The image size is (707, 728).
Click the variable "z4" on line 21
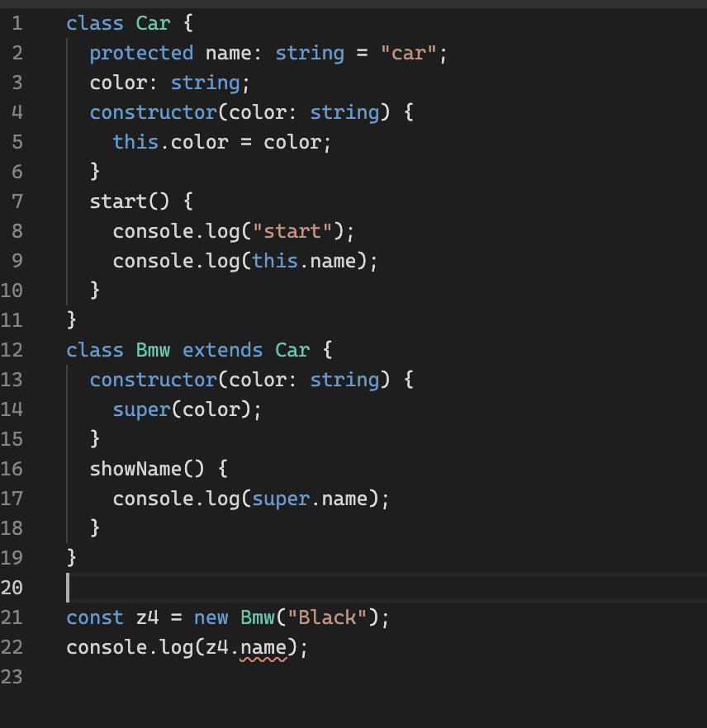[x=147, y=617]
